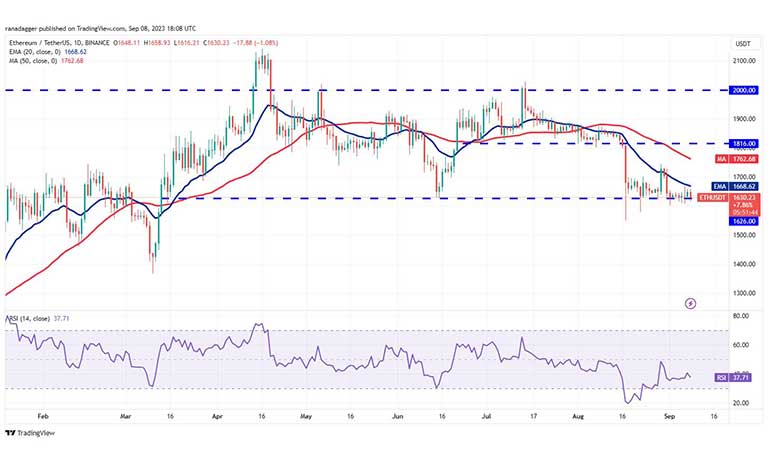Click the published on TradingView.com caption

click(100, 28)
